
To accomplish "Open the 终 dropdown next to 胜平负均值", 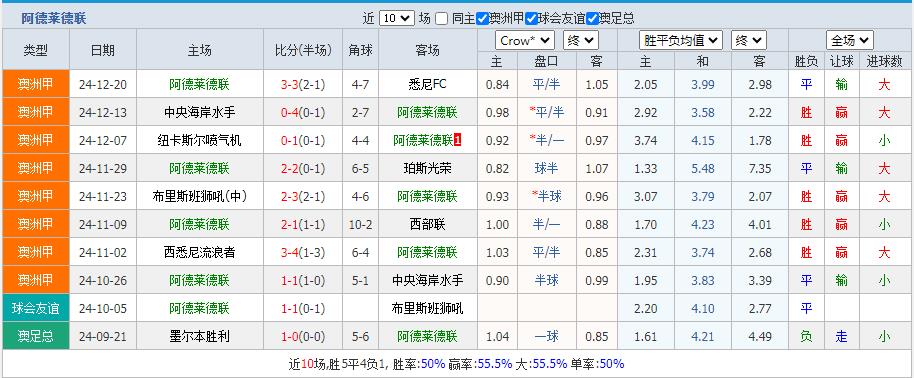I will (749, 40).
